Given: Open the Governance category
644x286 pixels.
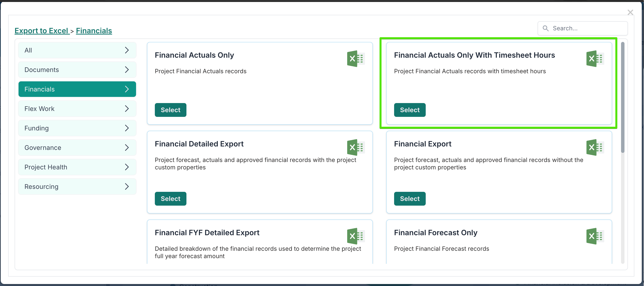Looking at the screenshot, I should (77, 147).
